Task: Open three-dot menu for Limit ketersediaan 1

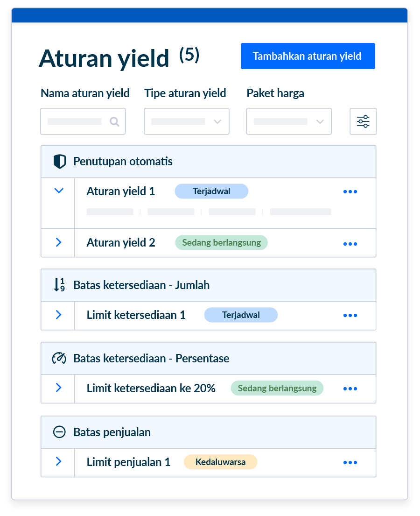Action: (x=350, y=315)
